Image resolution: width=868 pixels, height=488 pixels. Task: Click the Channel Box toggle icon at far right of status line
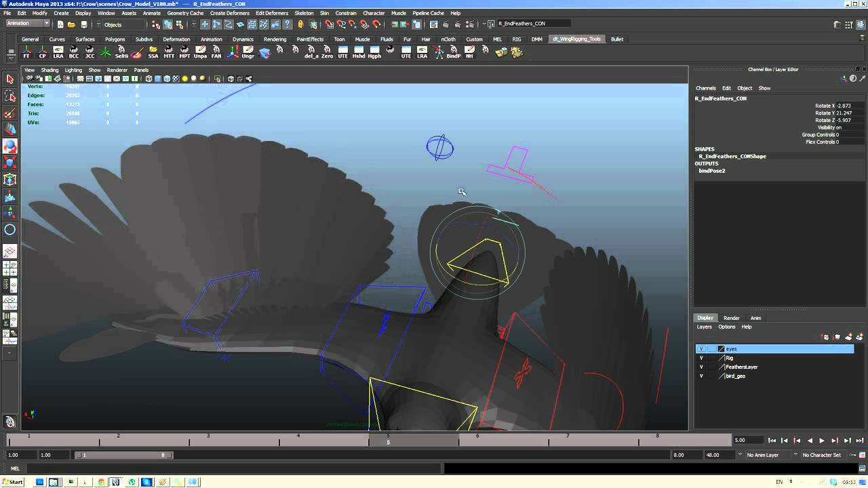[862, 24]
